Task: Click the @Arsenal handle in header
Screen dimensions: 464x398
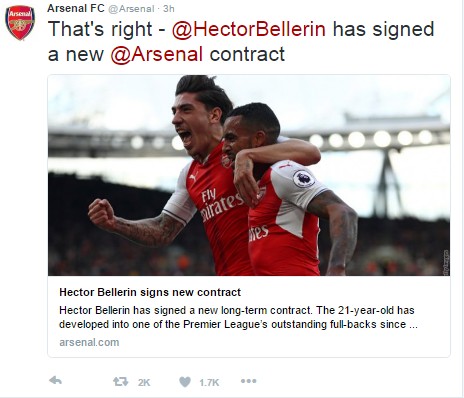Action: click(132, 9)
